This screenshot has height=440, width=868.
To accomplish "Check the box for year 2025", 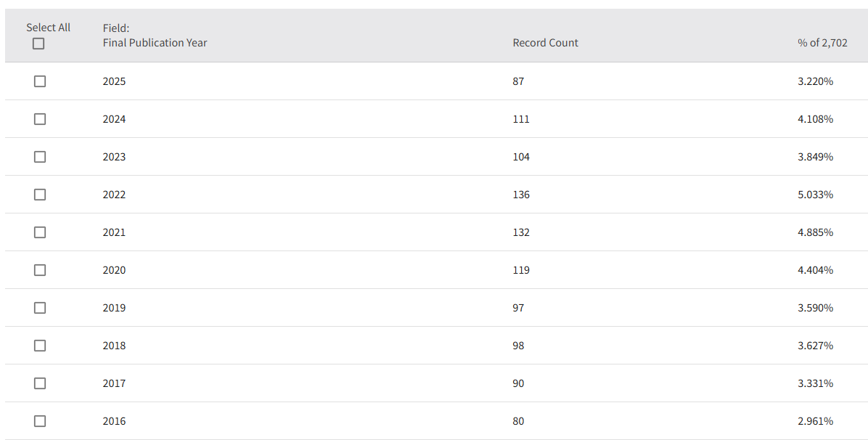I will coord(40,81).
